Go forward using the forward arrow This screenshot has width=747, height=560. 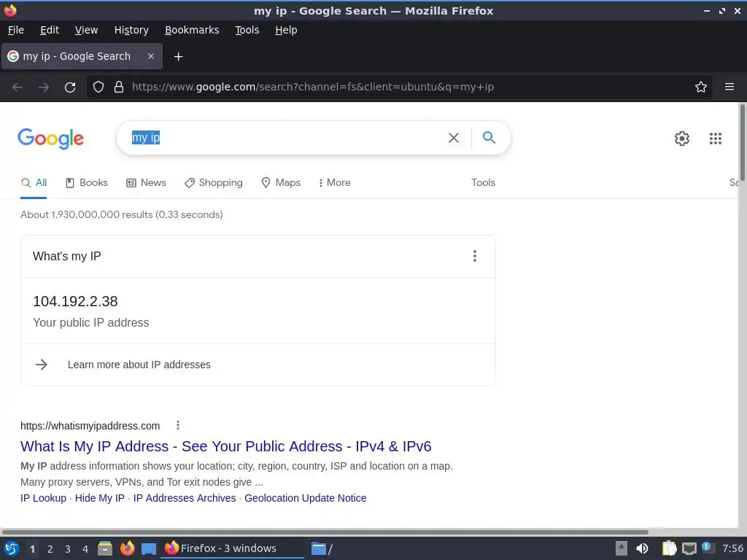click(44, 87)
